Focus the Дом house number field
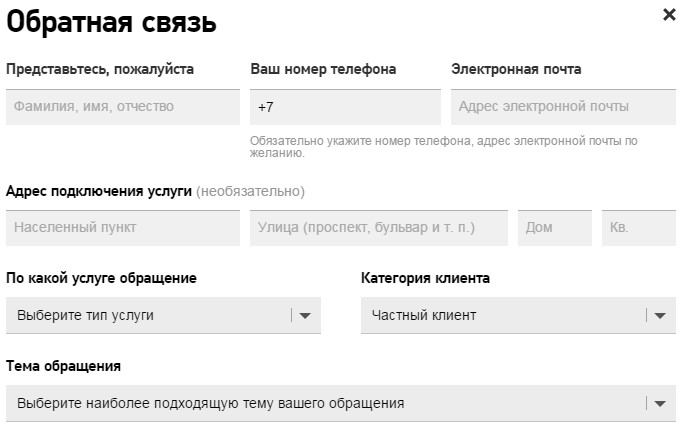The image size is (681, 431). tap(554, 228)
